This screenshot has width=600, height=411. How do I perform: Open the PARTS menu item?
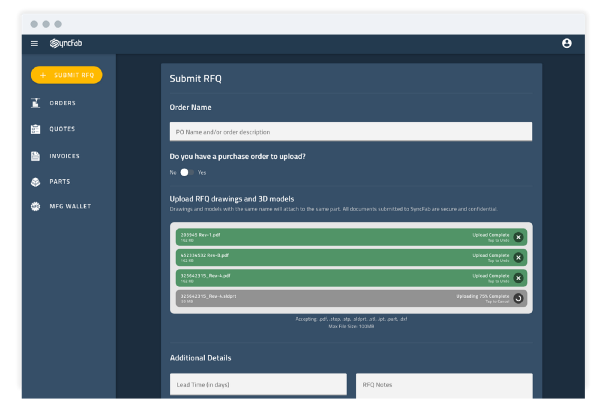[60, 182]
